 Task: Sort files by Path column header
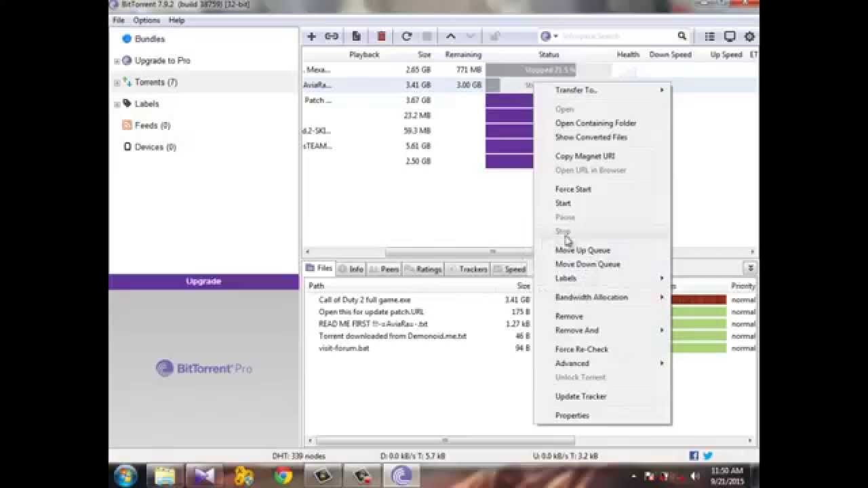[x=316, y=286]
